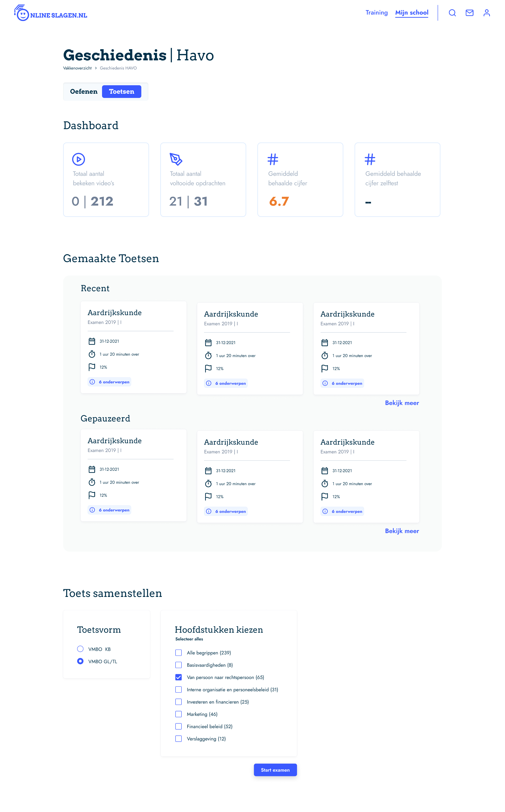The height and width of the screenshot is (812, 505).
Task: Click Bekijk meer under Recent tests
Action: 402,403
